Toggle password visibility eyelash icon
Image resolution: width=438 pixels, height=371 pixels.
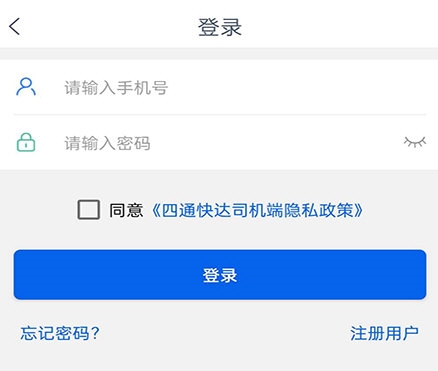point(415,142)
